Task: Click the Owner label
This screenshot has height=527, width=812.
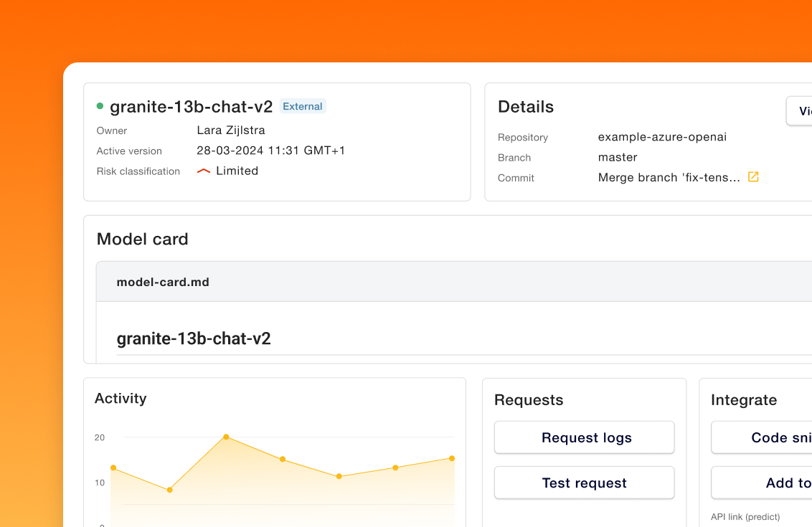Action: [x=111, y=131]
